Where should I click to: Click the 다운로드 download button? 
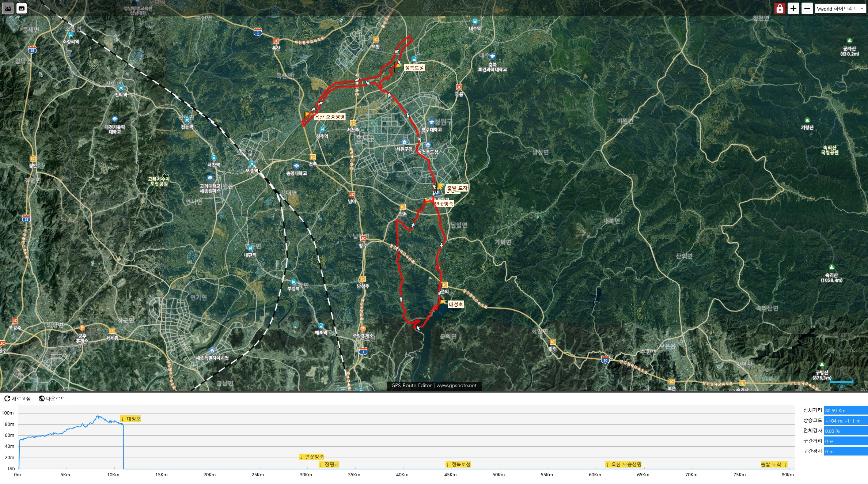click(52, 398)
